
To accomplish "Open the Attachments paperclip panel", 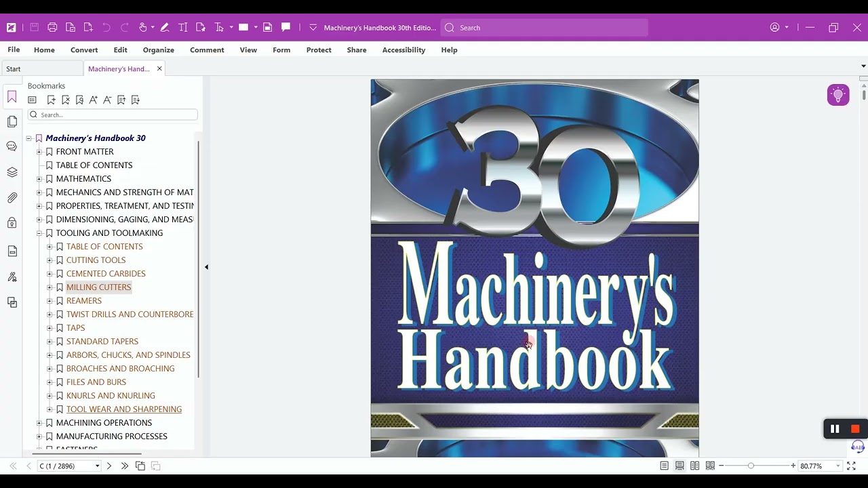I will point(12,198).
